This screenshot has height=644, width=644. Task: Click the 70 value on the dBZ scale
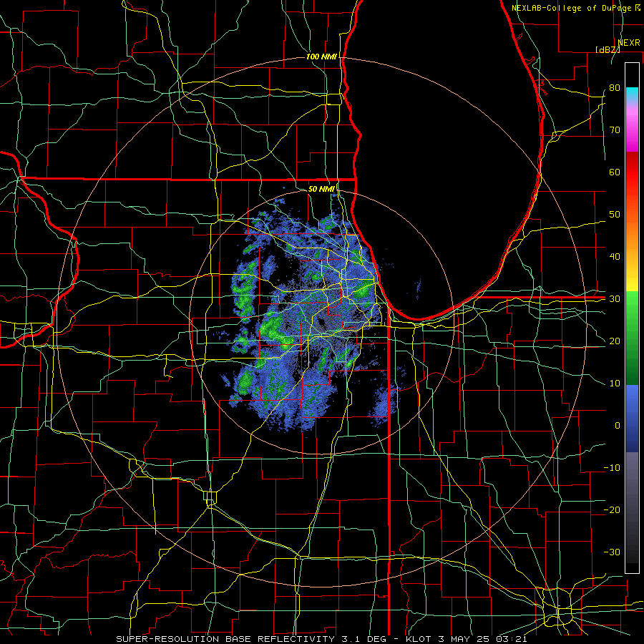(x=615, y=130)
